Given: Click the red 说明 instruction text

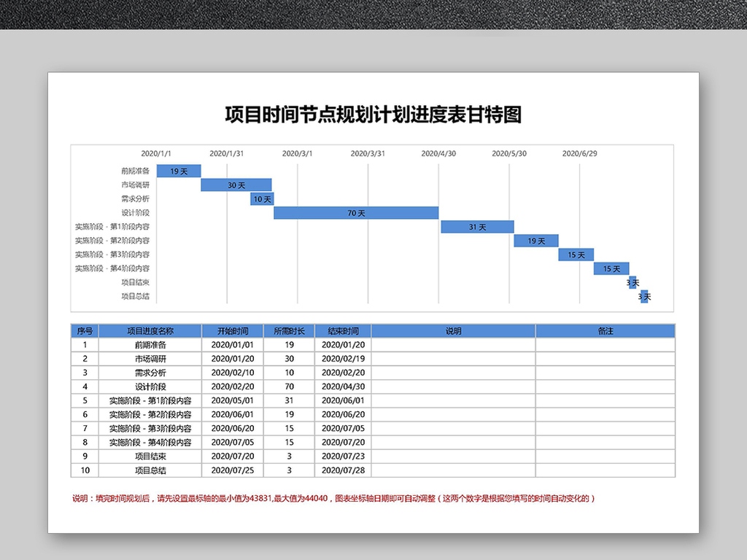Looking at the screenshot, I should click(x=334, y=499).
